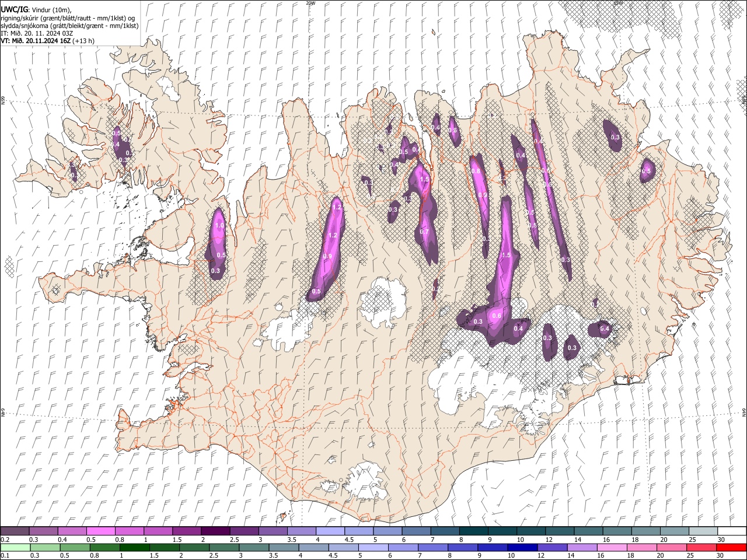This screenshot has height=560, width=747.
Task: Select the dark teal 8–9 swatch, snow scale
Action: tap(473, 531)
